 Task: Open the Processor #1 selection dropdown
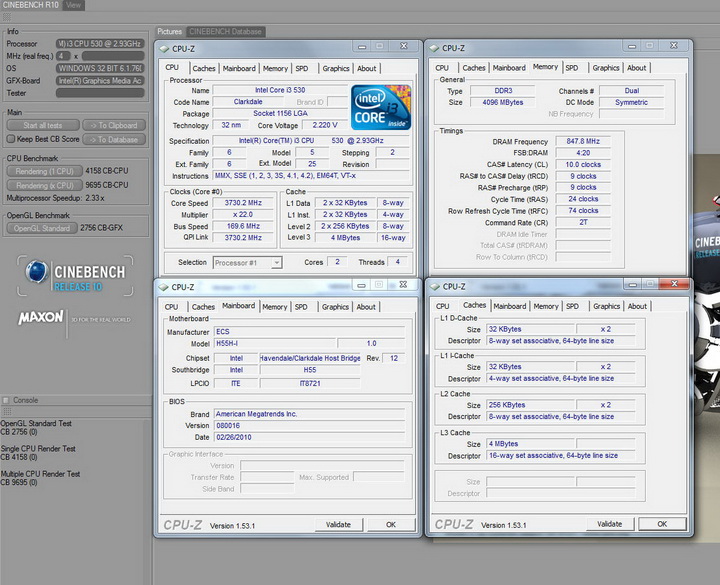[247, 263]
